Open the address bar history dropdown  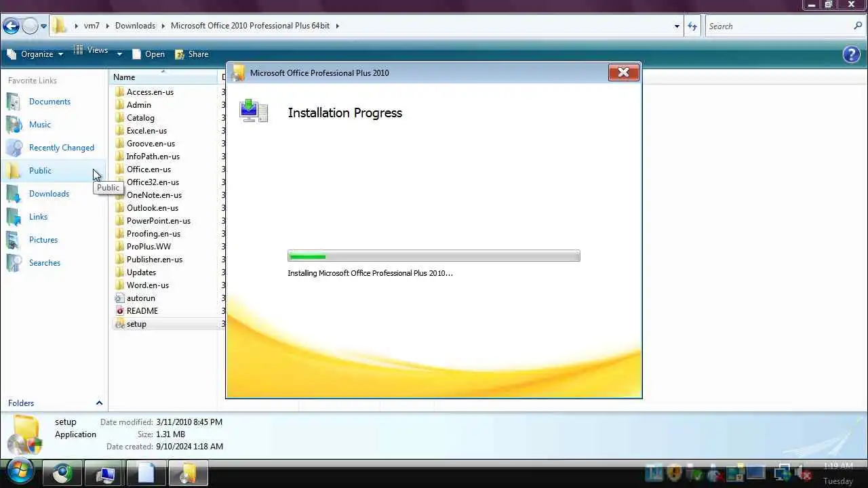(677, 26)
